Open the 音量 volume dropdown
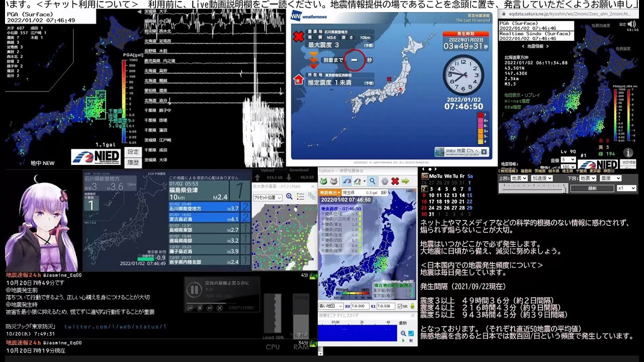This screenshot has height=362, width=644. pos(568,159)
